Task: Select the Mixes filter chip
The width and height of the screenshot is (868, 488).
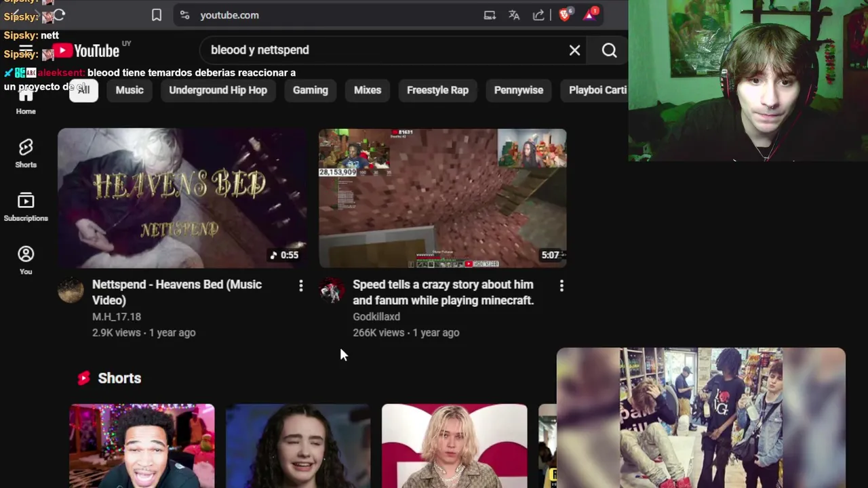Action: click(368, 90)
